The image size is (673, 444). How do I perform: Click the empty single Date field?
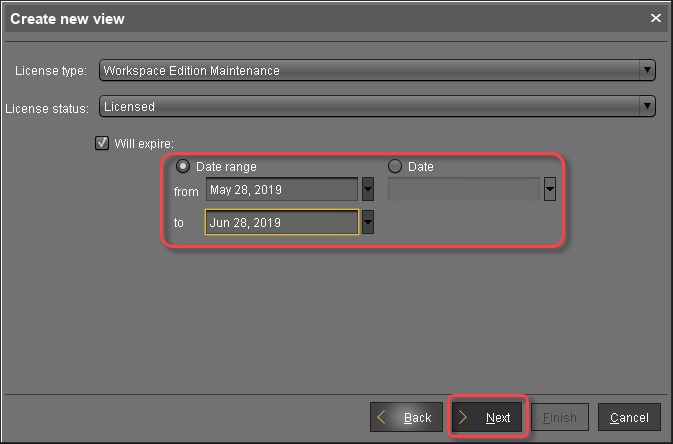[463, 190]
